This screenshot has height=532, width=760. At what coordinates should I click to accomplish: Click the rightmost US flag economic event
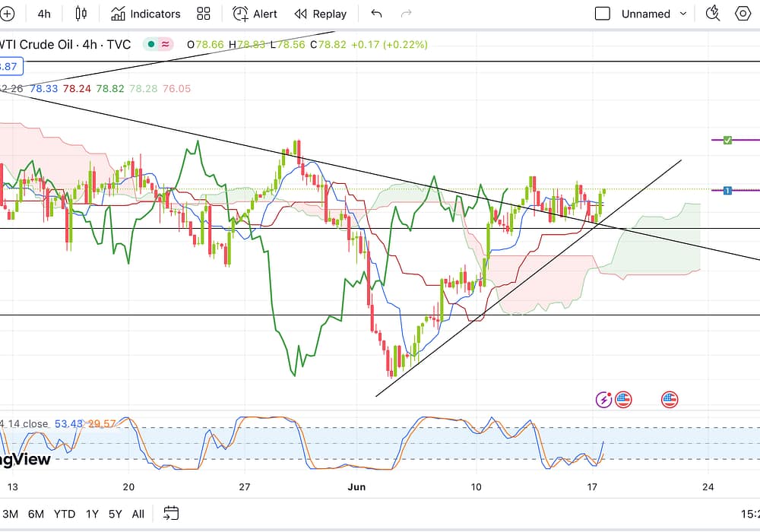pyautogui.click(x=670, y=399)
